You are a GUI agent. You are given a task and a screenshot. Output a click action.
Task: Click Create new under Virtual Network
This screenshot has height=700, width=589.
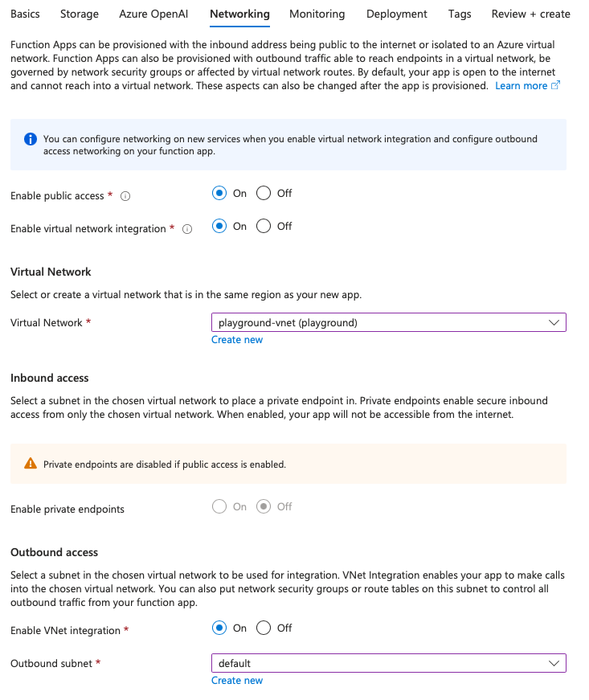tap(237, 340)
